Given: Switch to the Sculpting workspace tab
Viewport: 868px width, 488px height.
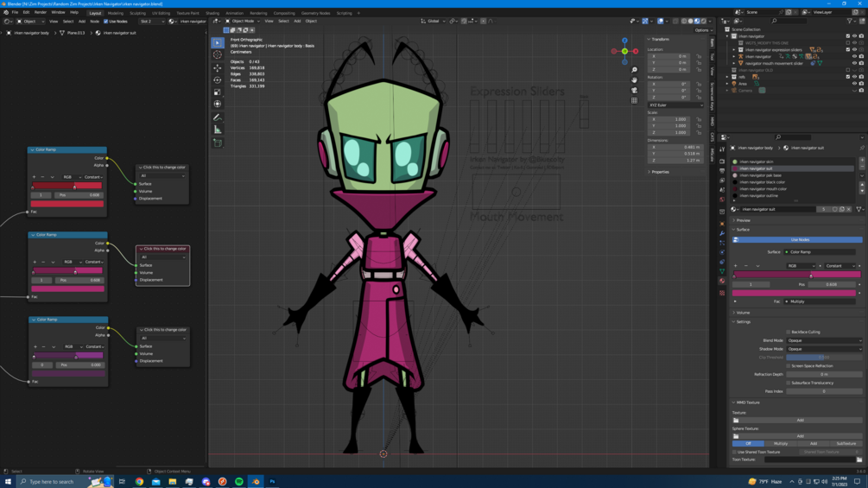Looking at the screenshot, I should [138, 13].
